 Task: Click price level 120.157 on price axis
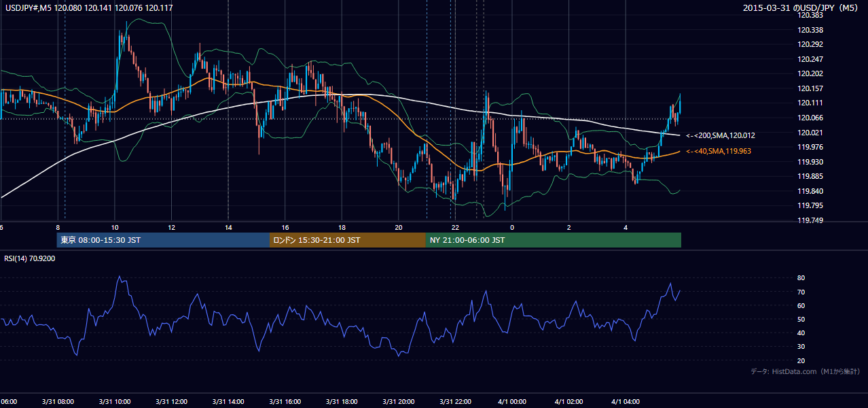coord(810,88)
